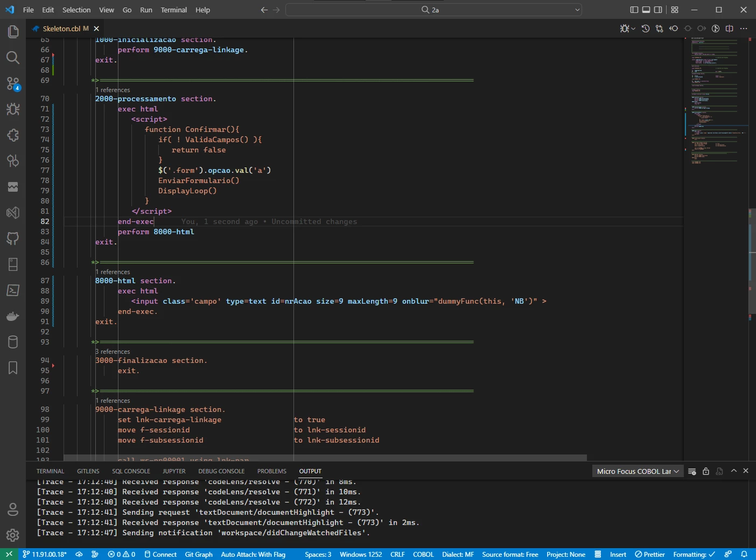Change language mode COBOL
The width and height of the screenshot is (756, 560).
tap(423, 554)
